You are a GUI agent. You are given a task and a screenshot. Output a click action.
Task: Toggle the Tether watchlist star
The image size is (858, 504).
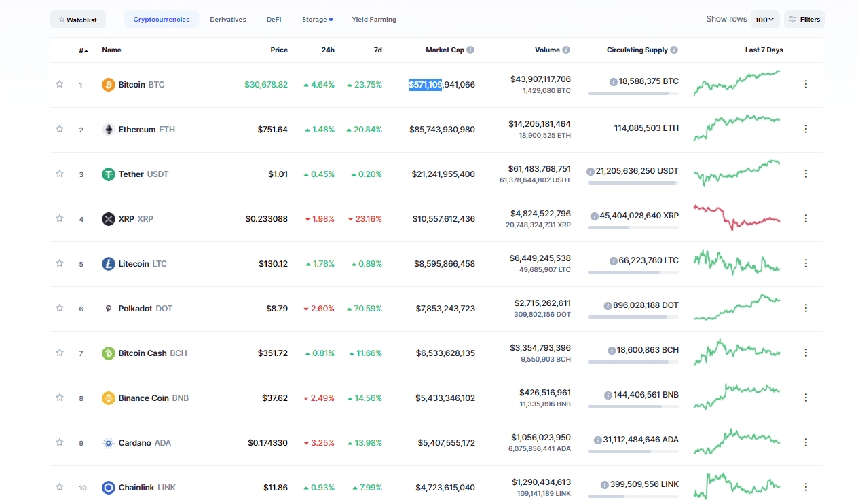[x=60, y=174]
